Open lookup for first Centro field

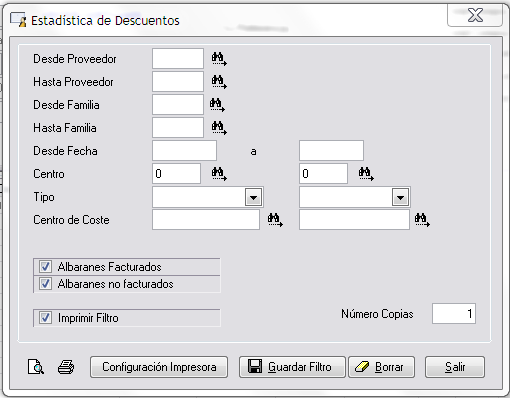point(219,174)
